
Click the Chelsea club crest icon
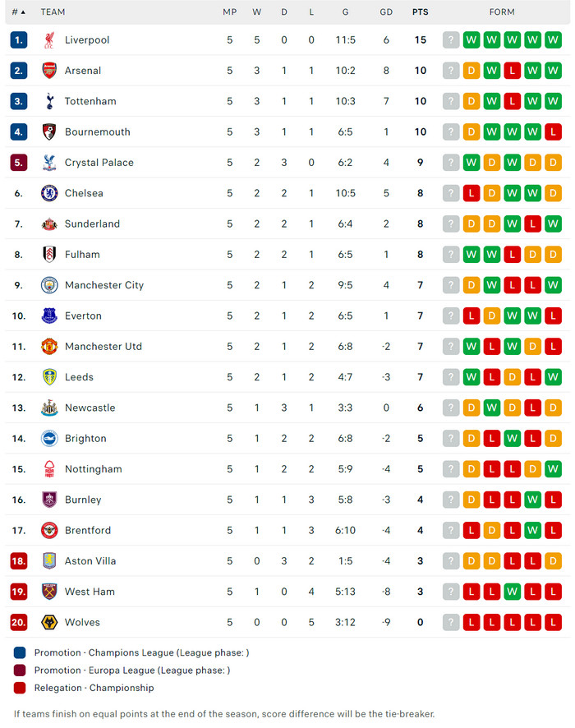pos(49,193)
